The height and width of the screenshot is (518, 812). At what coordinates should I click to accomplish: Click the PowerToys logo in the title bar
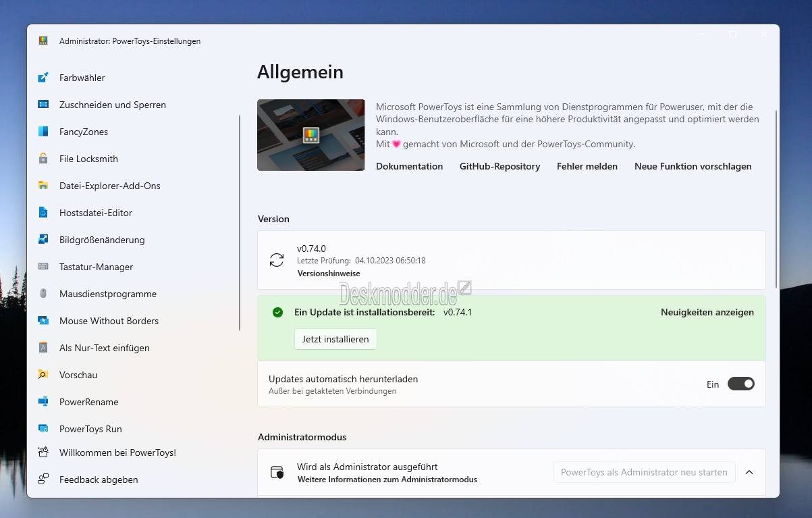tap(43, 41)
